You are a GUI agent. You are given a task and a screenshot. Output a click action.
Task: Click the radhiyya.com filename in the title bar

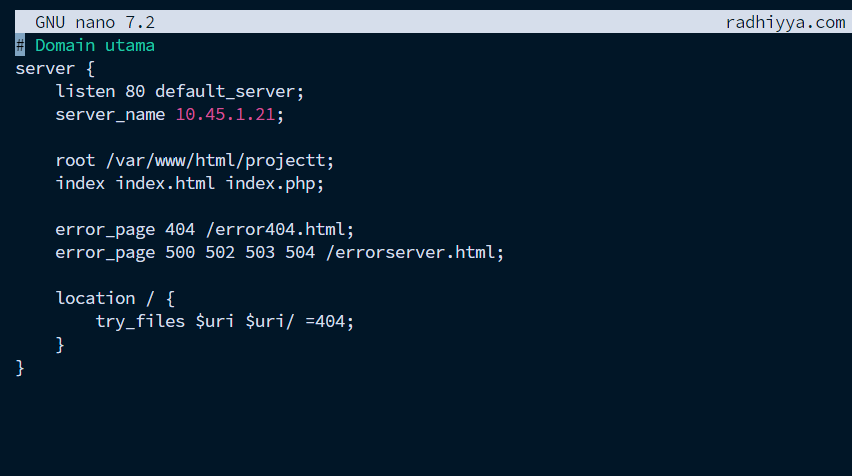(785, 22)
